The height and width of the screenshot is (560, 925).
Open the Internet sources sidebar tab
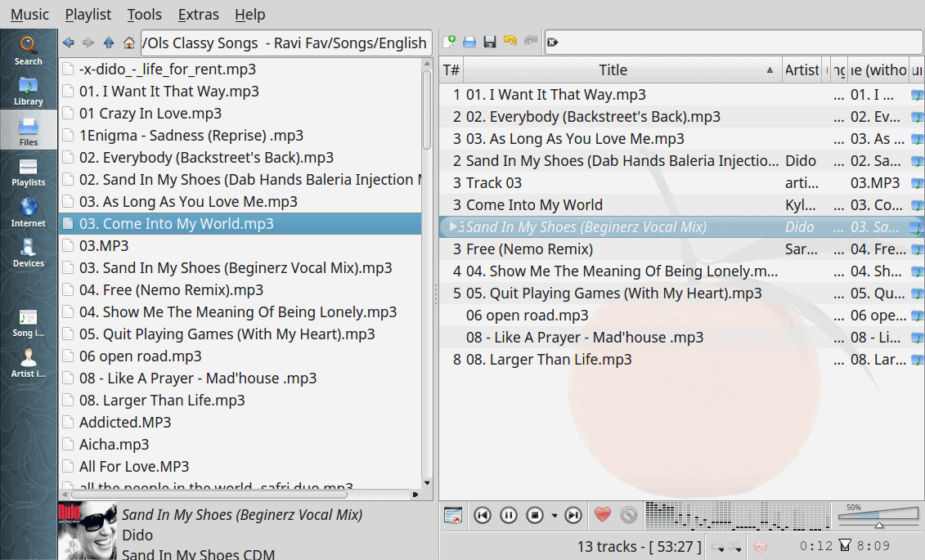29,212
